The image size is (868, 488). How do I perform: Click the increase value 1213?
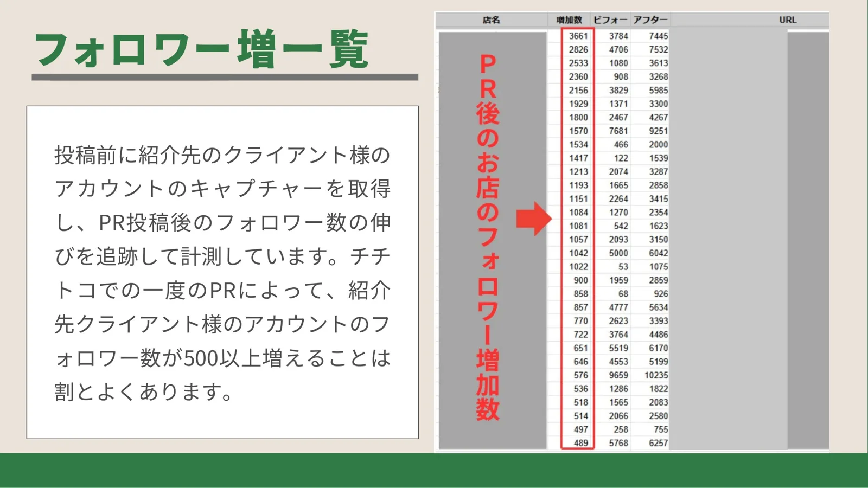point(578,171)
